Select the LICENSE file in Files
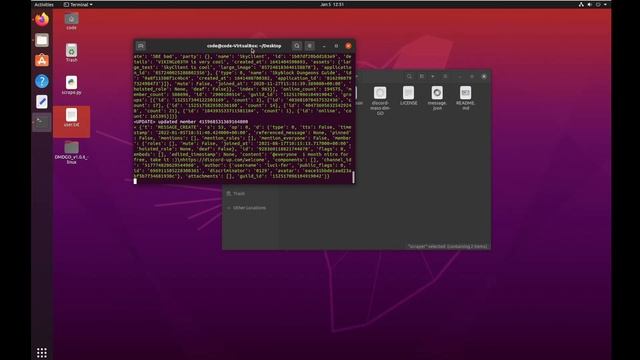 pyautogui.click(x=409, y=96)
